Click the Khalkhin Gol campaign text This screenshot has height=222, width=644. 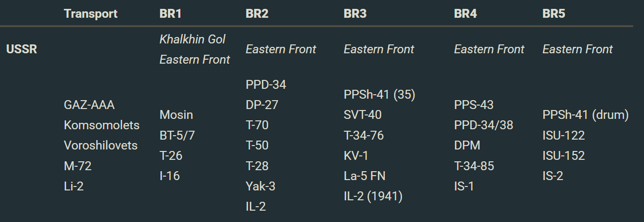(192, 39)
